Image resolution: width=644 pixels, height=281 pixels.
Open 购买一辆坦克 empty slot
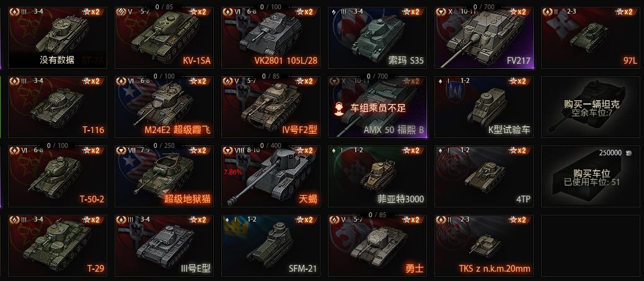[591, 106]
